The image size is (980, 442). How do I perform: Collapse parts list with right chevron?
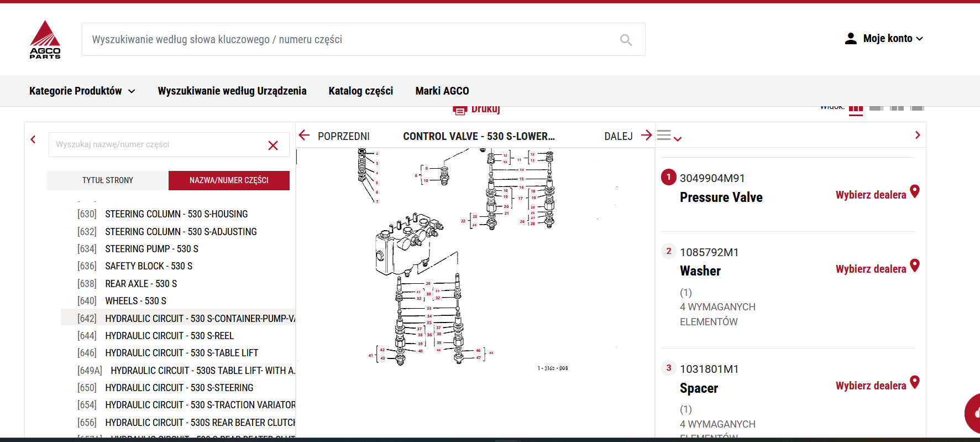(917, 136)
